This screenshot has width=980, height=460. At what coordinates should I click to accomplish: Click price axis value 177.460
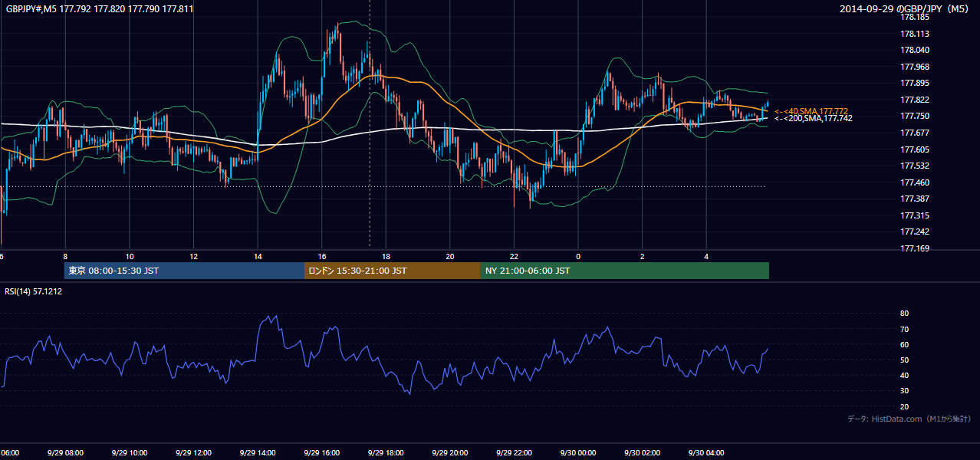[915, 182]
